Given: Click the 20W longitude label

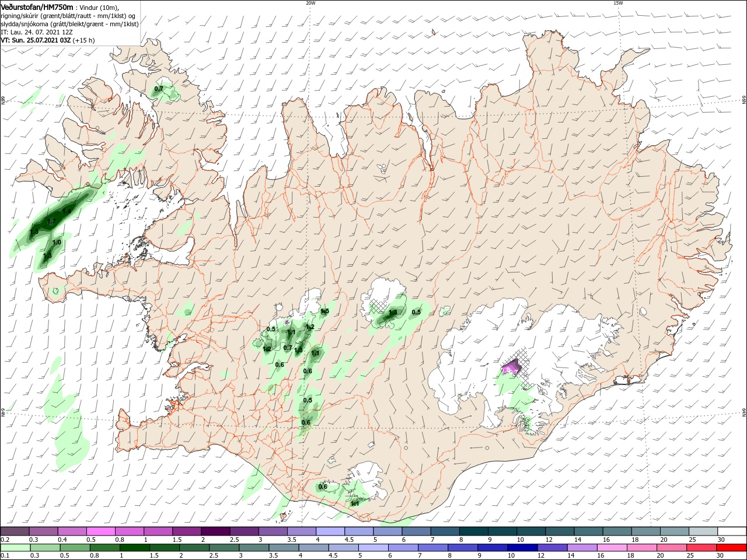Looking at the screenshot, I should point(310,3).
